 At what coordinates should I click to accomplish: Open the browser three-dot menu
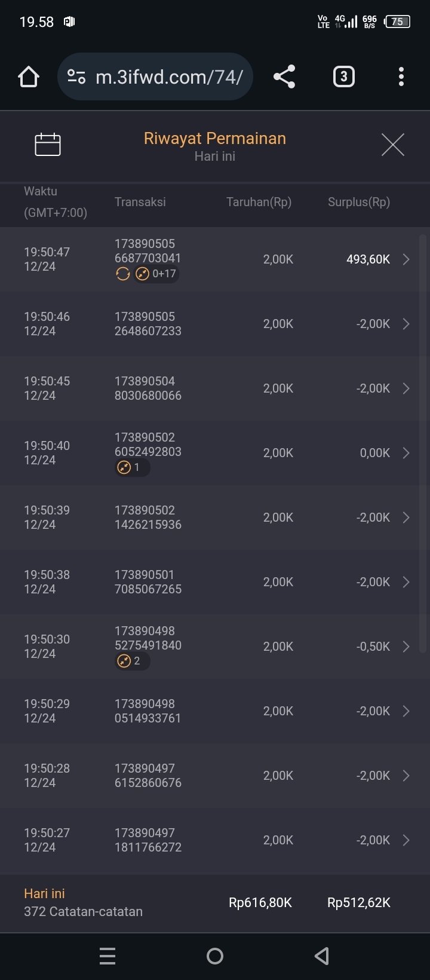pyautogui.click(x=401, y=77)
